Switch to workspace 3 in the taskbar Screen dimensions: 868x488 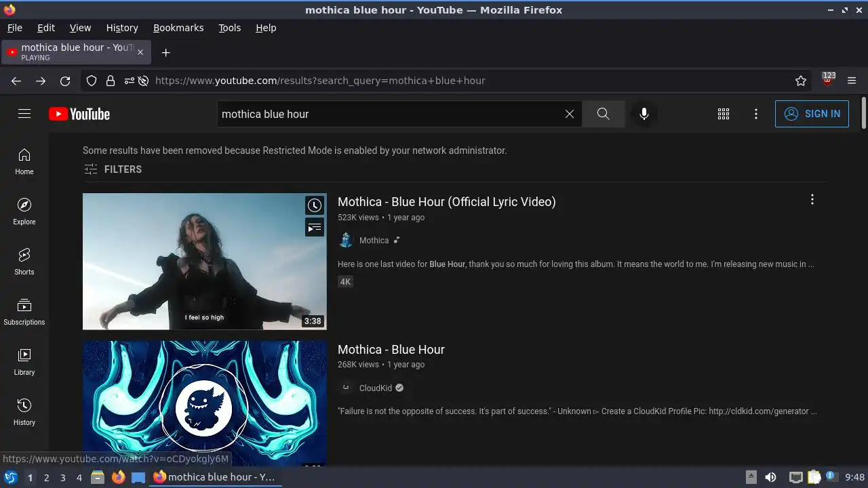coord(62,478)
